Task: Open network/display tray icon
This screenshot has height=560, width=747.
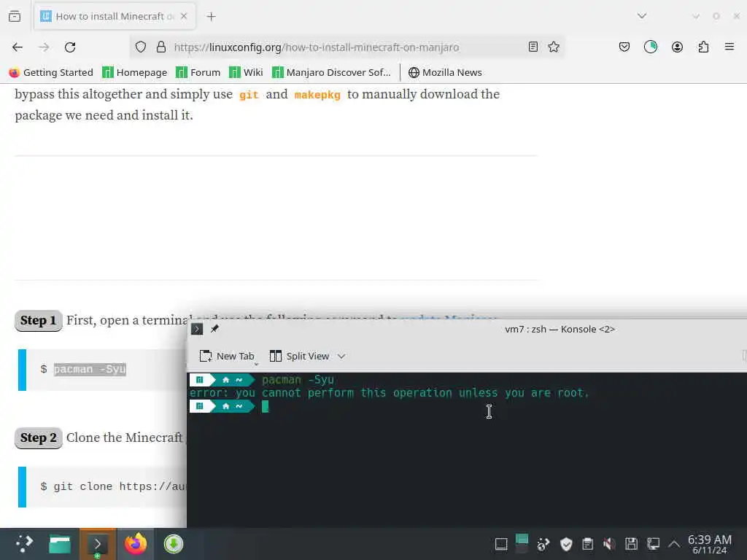Action: tap(653, 544)
